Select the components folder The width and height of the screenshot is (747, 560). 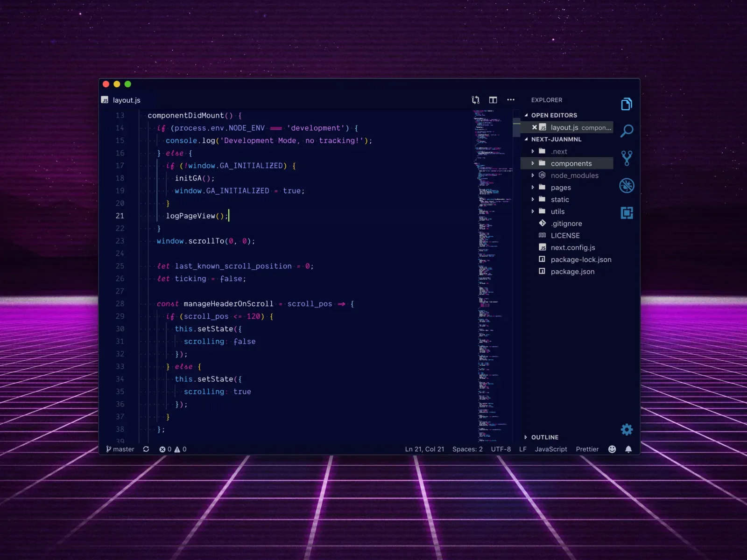[571, 163]
